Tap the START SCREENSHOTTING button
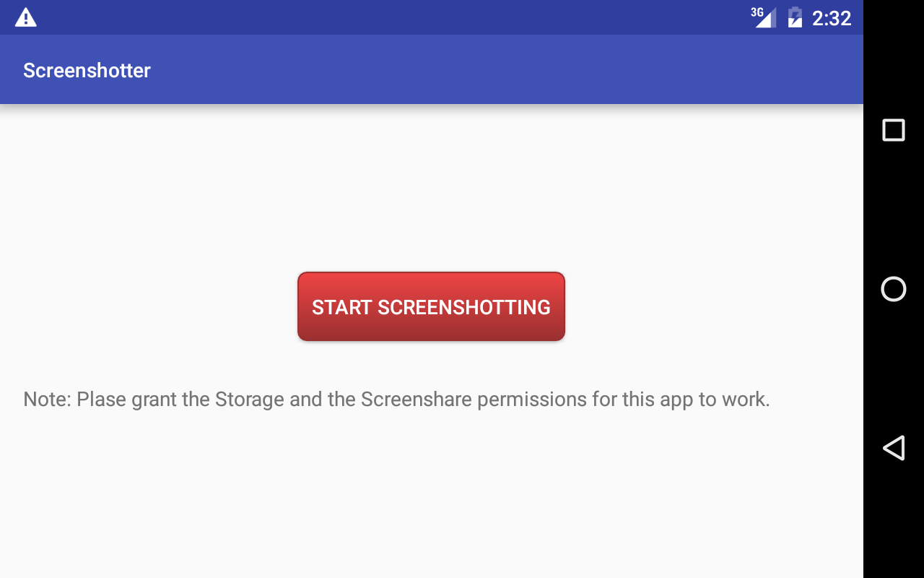 pos(431,306)
